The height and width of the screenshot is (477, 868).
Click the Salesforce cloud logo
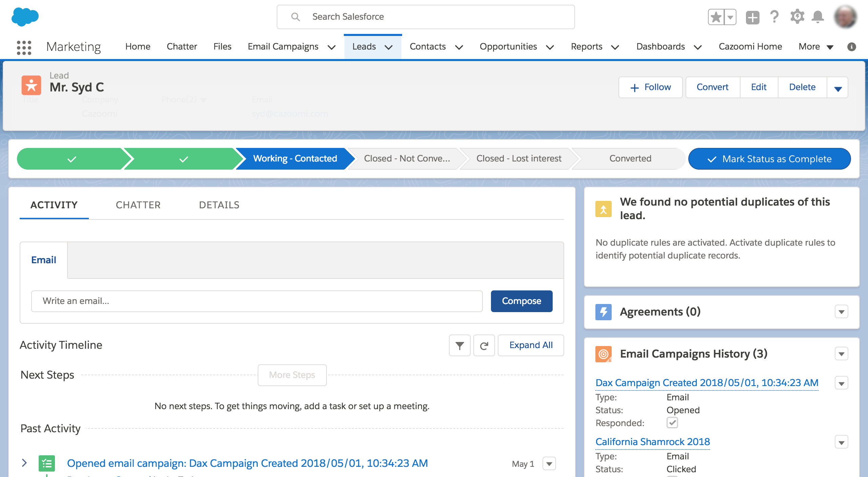(x=25, y=17)
